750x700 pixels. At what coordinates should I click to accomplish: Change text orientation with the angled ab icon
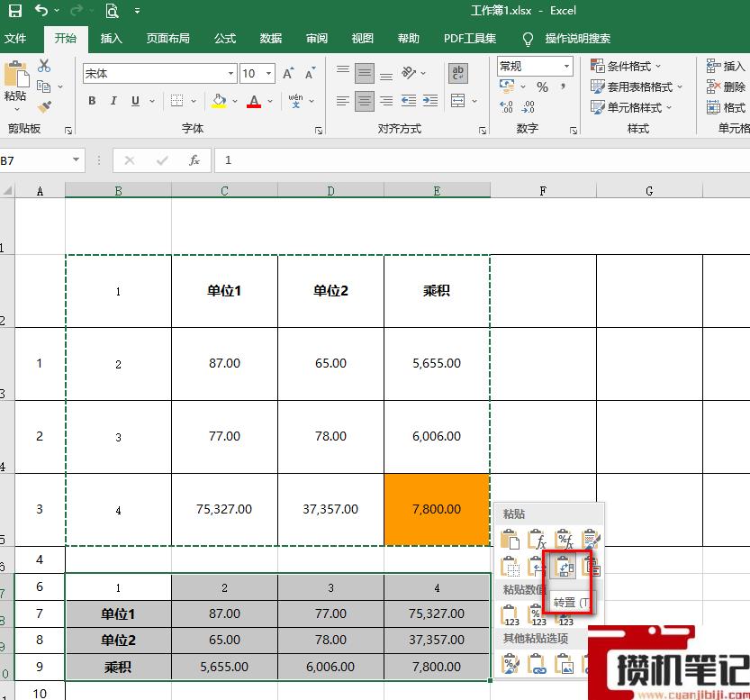click(409, 73)
